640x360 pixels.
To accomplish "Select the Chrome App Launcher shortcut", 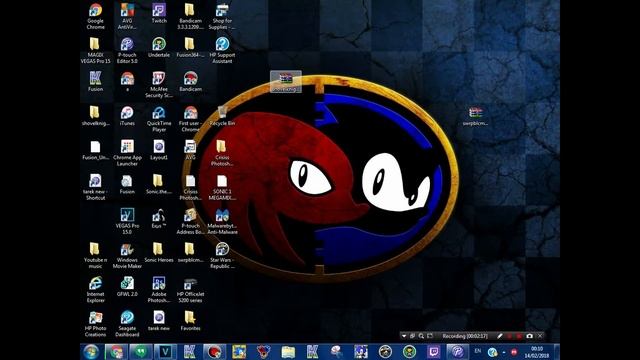I will click(x=127, y=153).
